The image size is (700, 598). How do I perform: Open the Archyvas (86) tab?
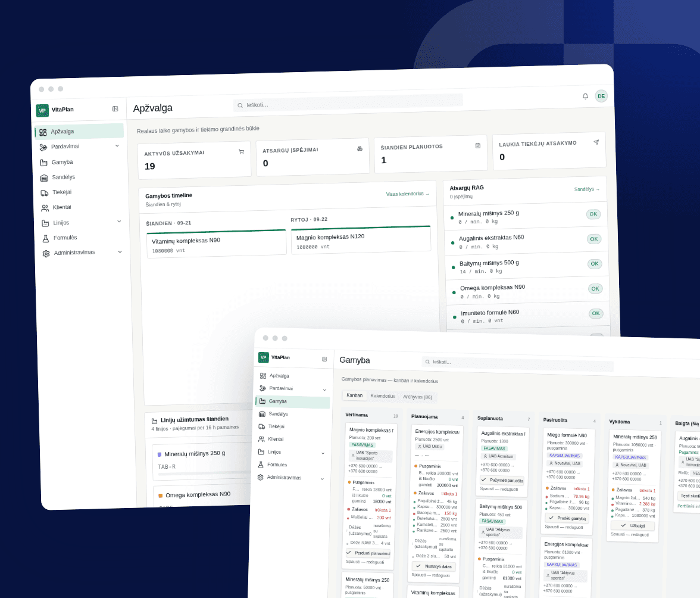(x=417, y=397)
